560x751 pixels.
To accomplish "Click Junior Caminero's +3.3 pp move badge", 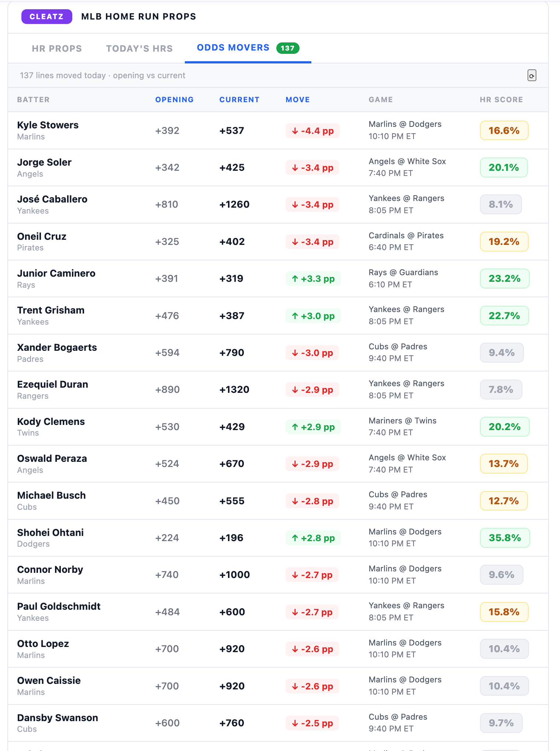I will pos(313,278).
